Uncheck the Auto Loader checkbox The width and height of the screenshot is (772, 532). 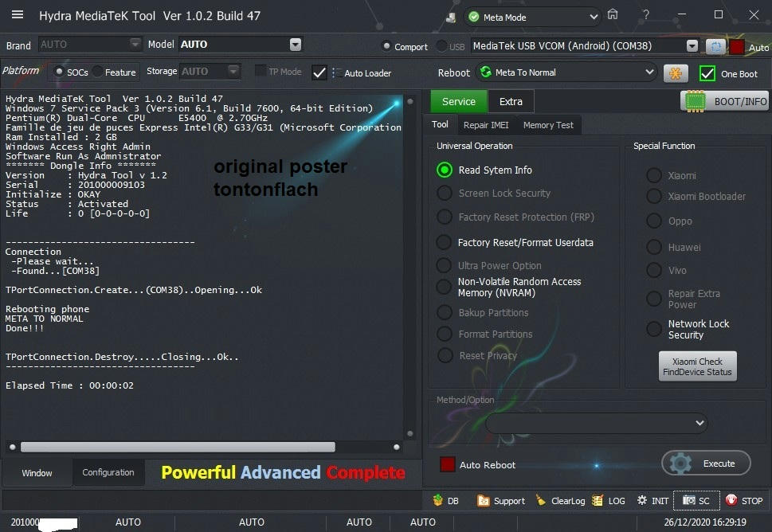pos(319,72)
